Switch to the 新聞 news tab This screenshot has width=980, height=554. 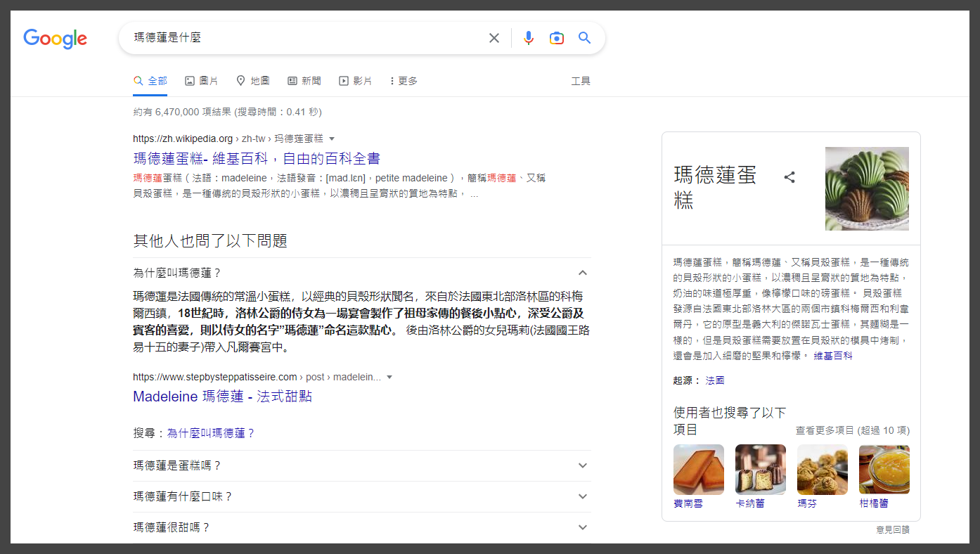point(304,81)
